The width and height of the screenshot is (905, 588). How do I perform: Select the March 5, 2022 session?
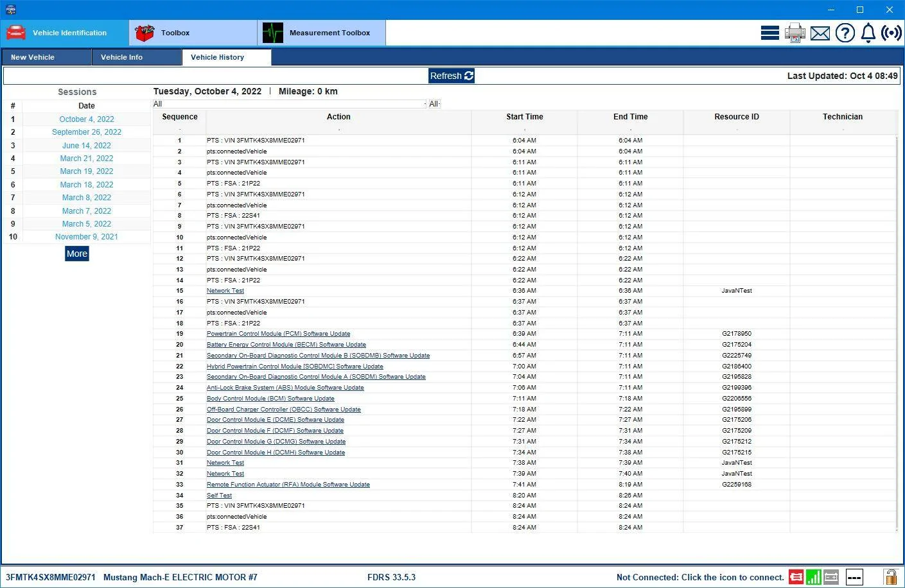pyautogui.click(x=87, y=224)
